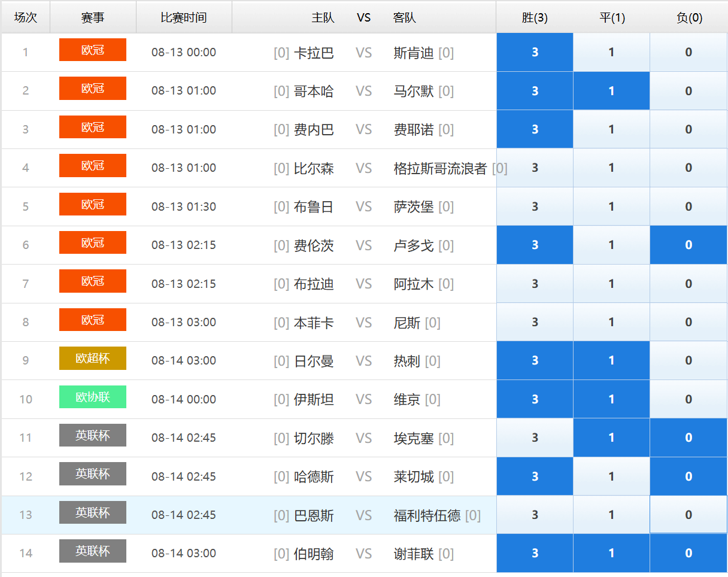Viewport: 728px width, 577px height.
Task: Select loss (0) for 巴恩斯 vs 福利特伍德
Action: tap(688, 515)
